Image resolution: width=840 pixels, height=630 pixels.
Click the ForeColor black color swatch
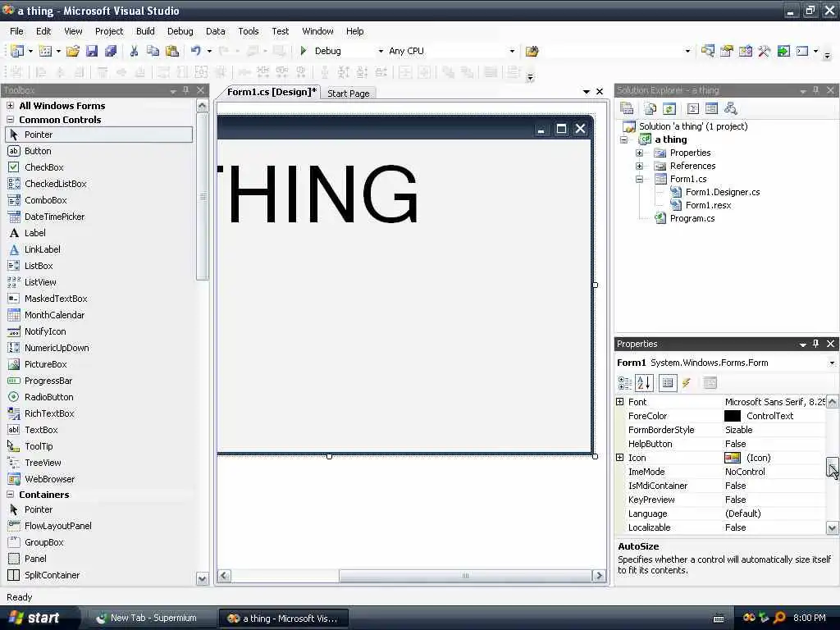[733, 416]
